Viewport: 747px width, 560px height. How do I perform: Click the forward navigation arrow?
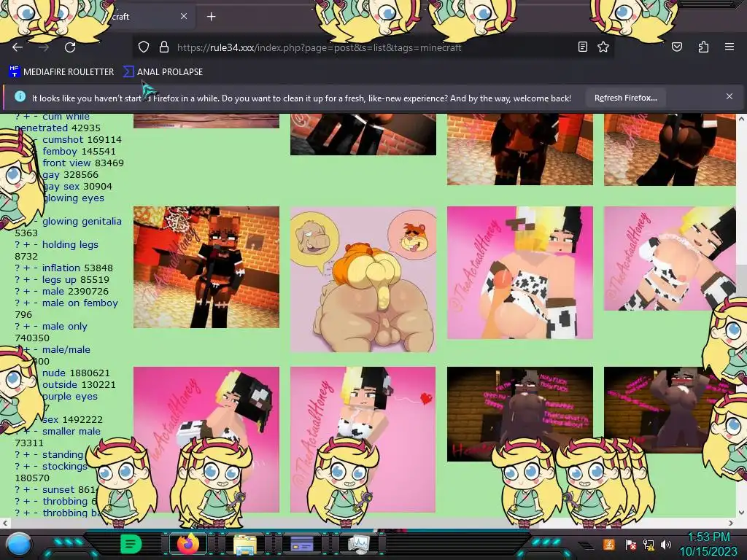point(44,47)
